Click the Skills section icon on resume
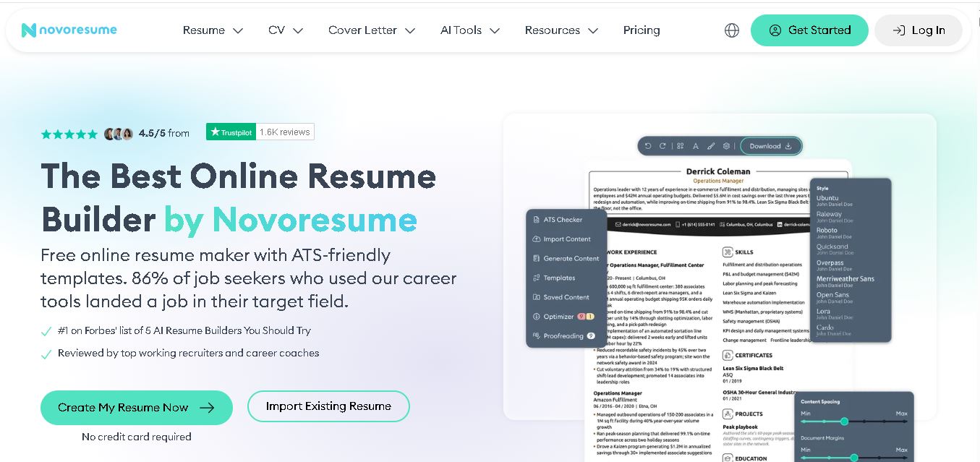Image resolution: width=980 pixels, height=462 pixels. pyautogui.click(x=727, y=252)
